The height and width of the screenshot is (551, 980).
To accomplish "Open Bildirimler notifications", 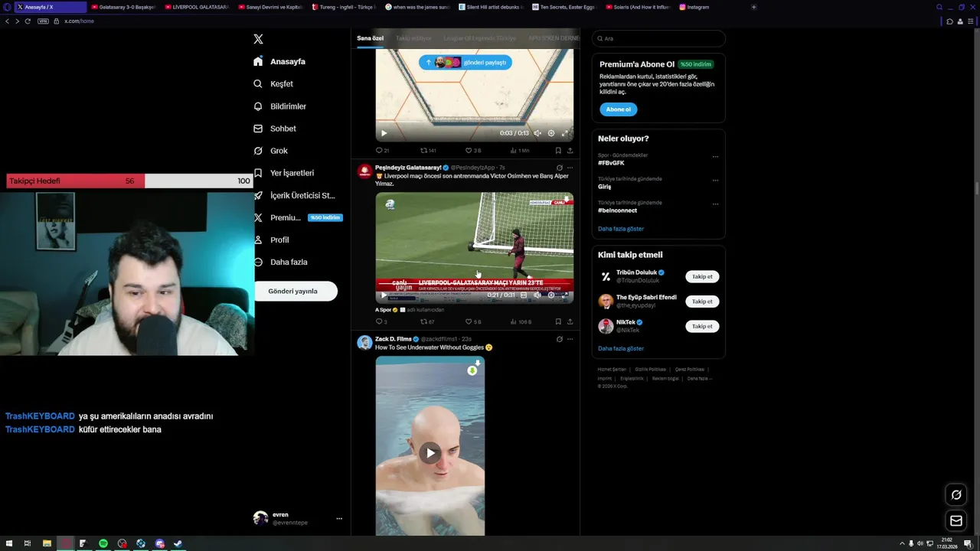I will pos(279,106).
